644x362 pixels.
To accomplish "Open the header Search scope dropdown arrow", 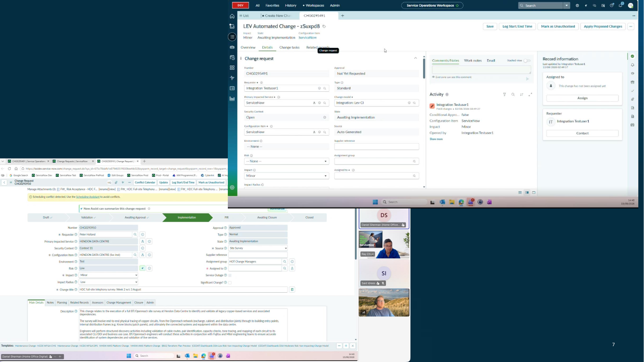I will pyautogui.click(x=566, y=6).
